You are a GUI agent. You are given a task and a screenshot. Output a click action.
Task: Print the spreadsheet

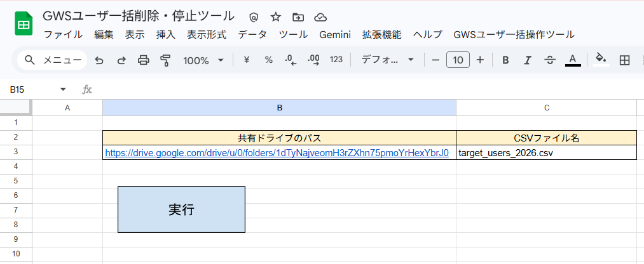click(143, 61)
